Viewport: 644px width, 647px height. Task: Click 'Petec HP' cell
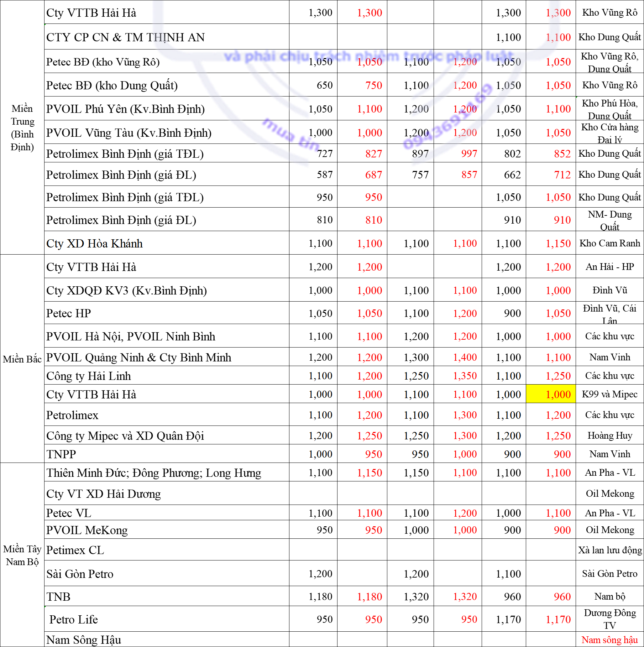(x=167, y=313)
